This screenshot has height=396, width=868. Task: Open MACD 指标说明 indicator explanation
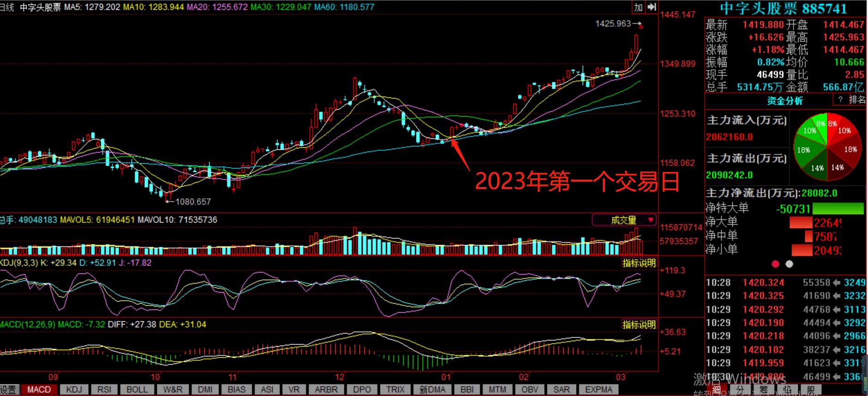639,325
